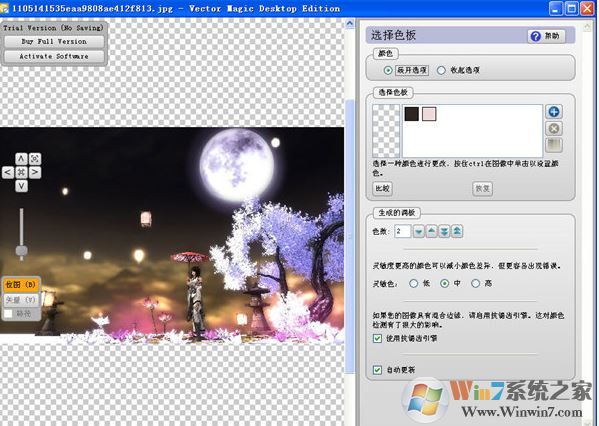Select the 展开选项 radio button
This screenshot has height=426, width=599.
click(x=388, y=70)
